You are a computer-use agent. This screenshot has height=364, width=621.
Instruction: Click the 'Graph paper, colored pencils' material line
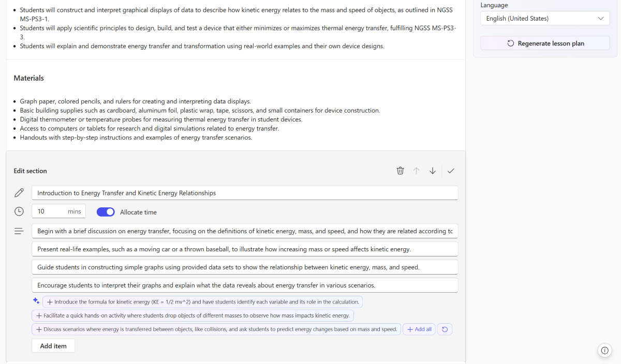[x=136, y=101]
